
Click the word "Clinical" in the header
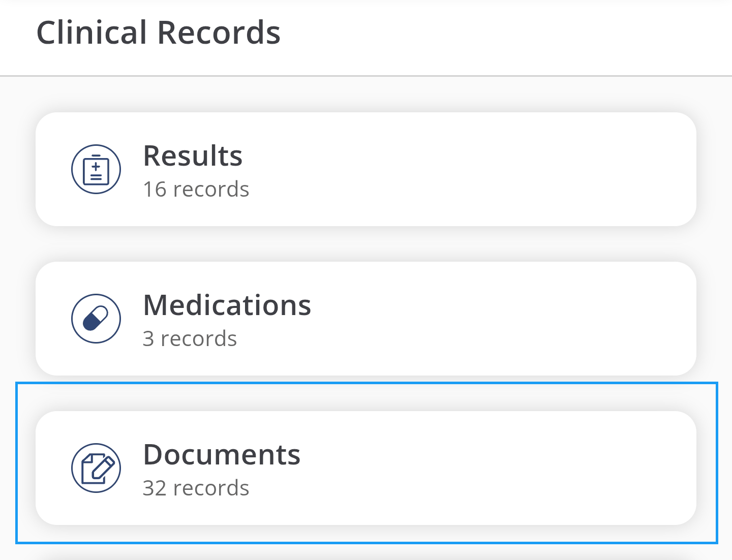pyautogui.click(x=91, y=33)
